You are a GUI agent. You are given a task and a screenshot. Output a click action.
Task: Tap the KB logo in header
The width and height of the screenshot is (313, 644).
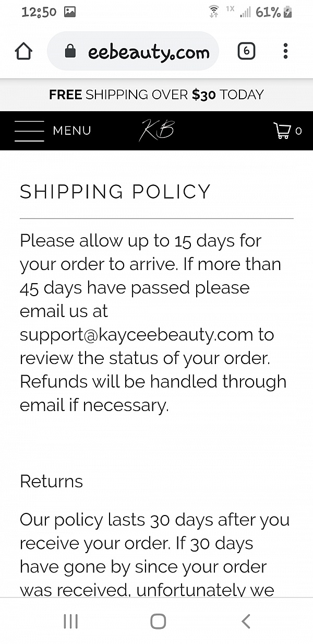(156, 131)
